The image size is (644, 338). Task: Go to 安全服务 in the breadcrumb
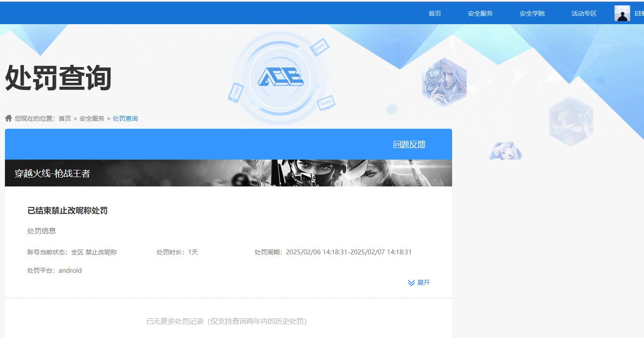tap(92, 118)
